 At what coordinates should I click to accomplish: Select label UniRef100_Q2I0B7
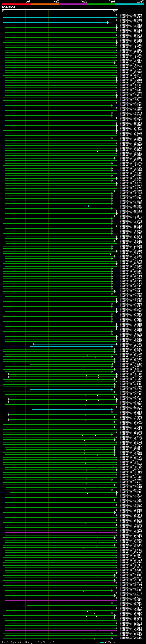[x=131, y=636]
